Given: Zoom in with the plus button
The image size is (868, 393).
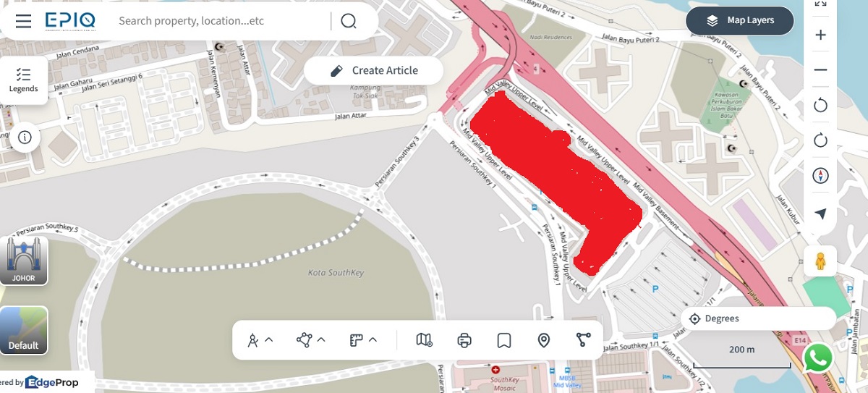Looking at the screenshot, I should click(820, 35).
